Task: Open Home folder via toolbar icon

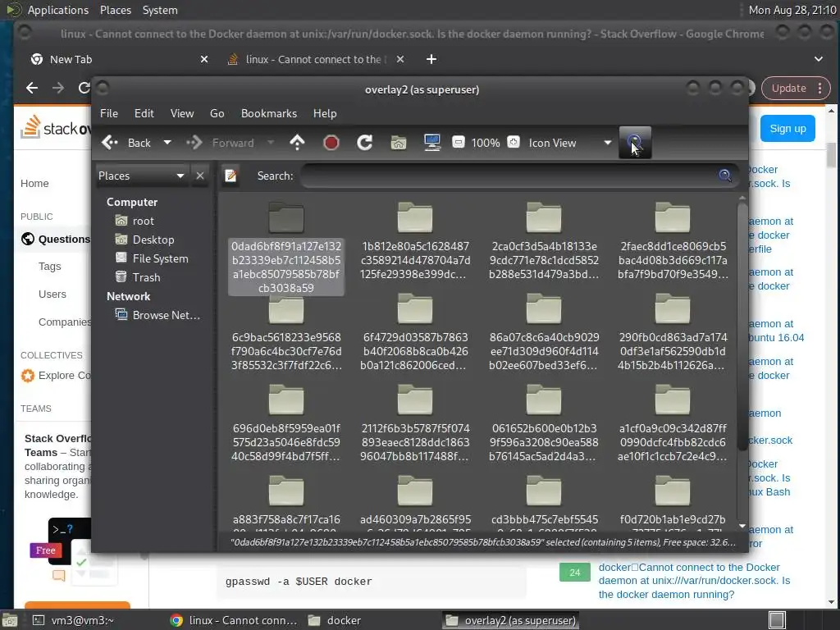Action: click(x=398, y=143)
